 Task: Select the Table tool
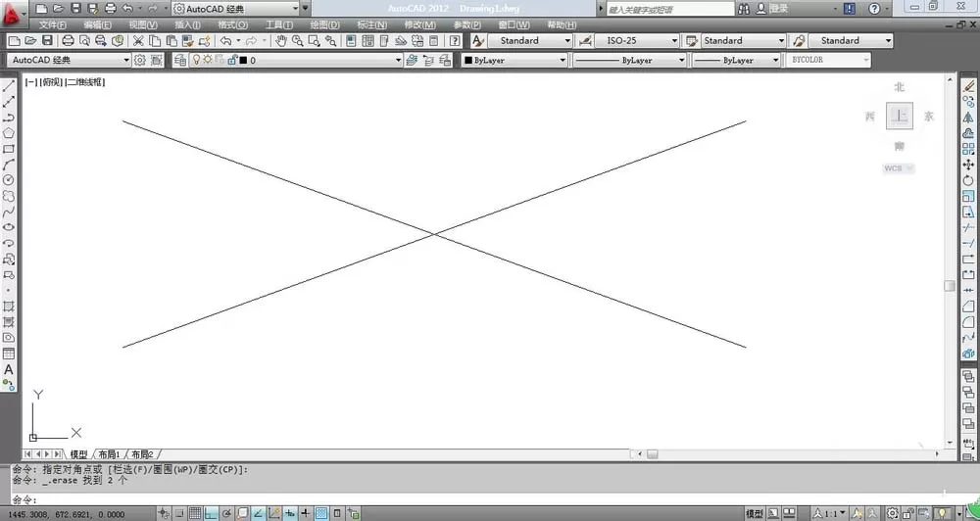(x=9, y=354)
